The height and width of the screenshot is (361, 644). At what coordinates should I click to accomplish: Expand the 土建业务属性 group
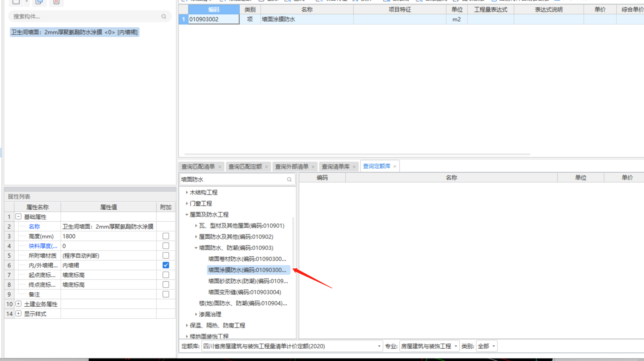point(18,304)
